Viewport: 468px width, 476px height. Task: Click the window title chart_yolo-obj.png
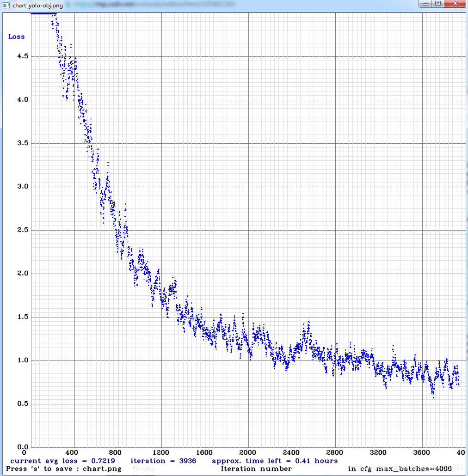pyautogui.click(x=37, y=6)
